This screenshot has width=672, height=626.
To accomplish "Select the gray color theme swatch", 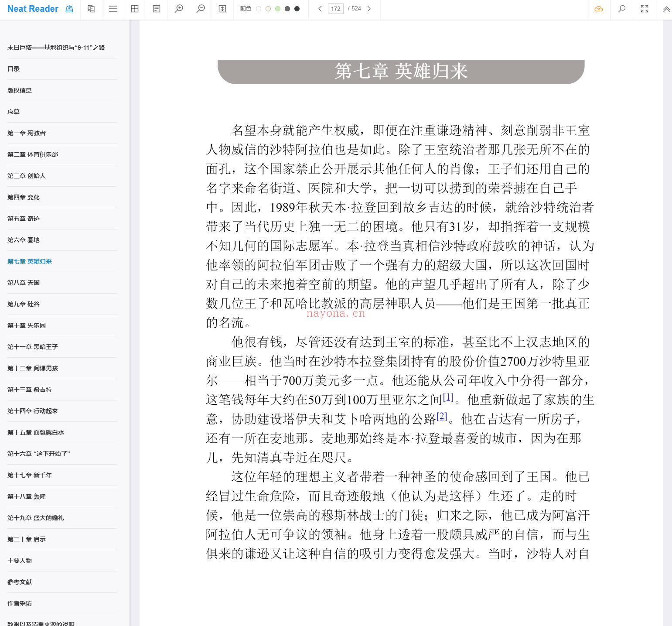I will pyautogui.click(x=287, y=9).
